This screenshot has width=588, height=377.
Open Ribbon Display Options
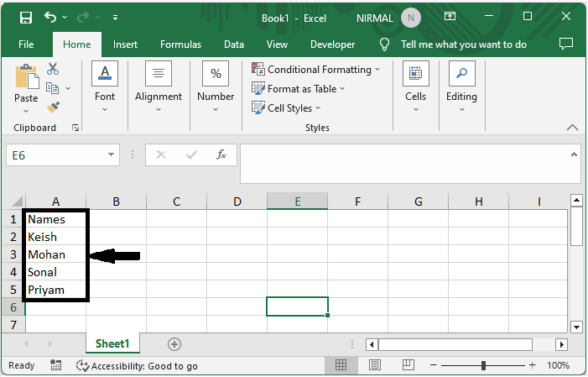450,16
